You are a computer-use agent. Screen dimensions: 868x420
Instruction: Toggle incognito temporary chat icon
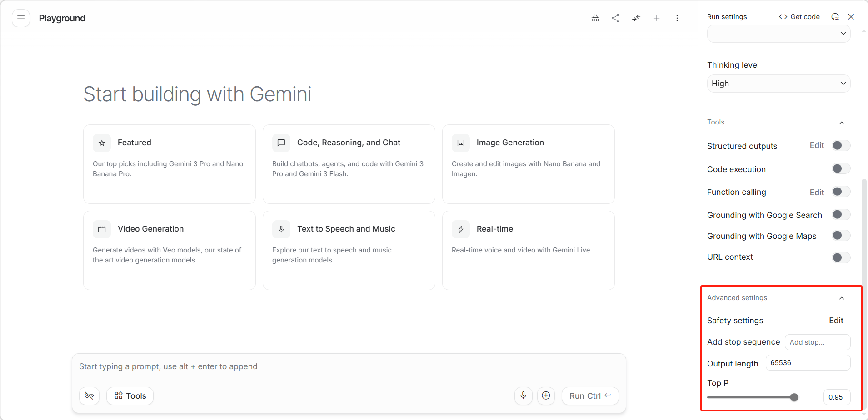point(595,18)
